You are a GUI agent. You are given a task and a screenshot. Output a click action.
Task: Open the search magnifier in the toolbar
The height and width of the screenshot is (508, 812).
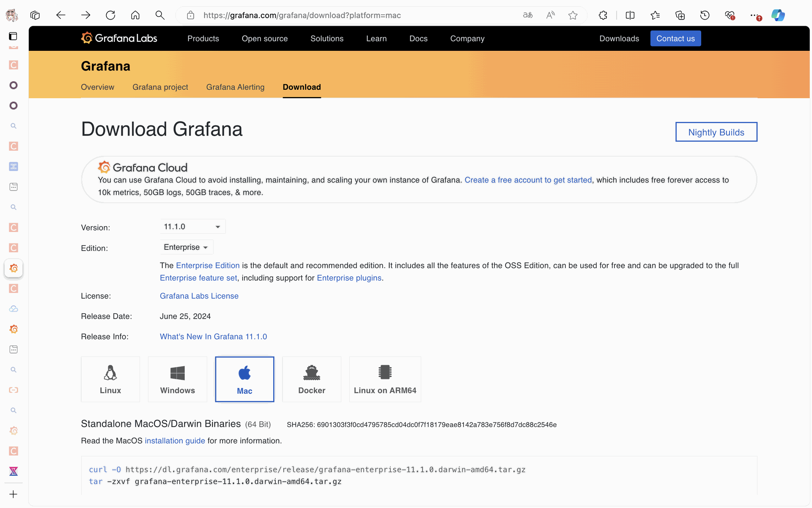[160, 15]
